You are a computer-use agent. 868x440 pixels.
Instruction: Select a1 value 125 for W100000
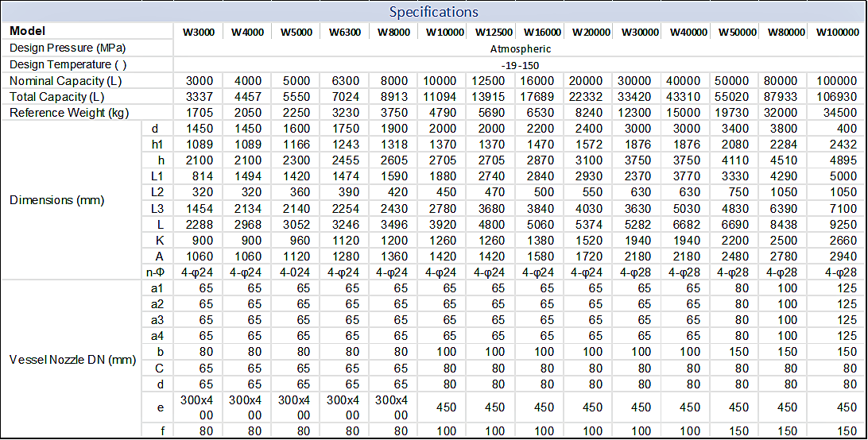847,288
